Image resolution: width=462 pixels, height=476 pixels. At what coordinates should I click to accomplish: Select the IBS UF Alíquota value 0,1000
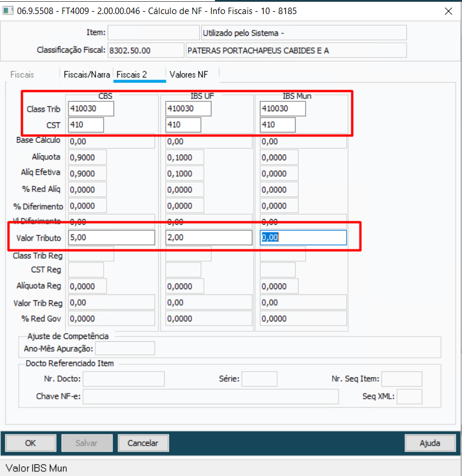pos(184,157)
